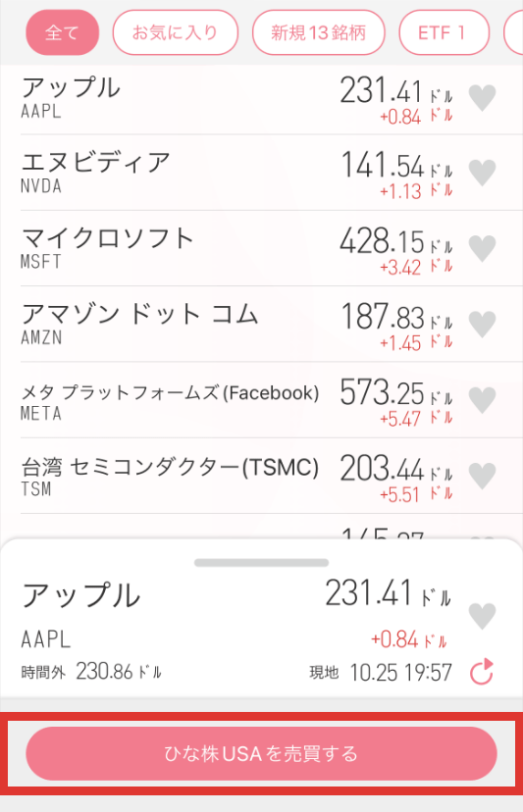Add TSMC to favorites via heart
Image resolution: width=523 pixels, height=812 pixels.
pos(482,476)
